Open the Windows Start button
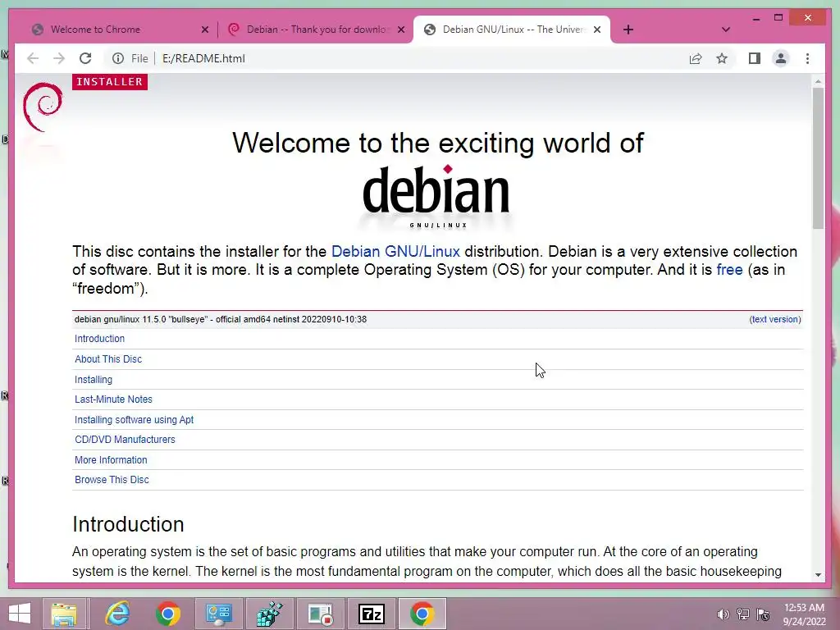Screen dimensions: 840x630 coord(20,614)
